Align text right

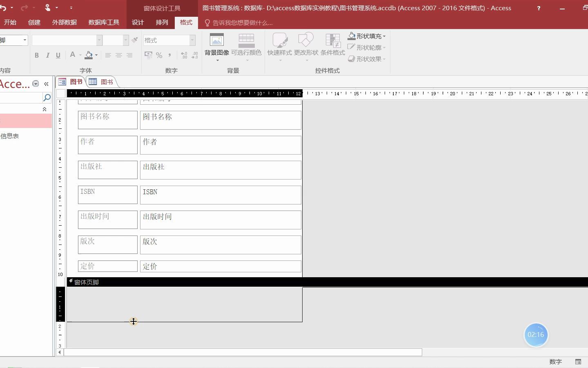click(129, 55)
